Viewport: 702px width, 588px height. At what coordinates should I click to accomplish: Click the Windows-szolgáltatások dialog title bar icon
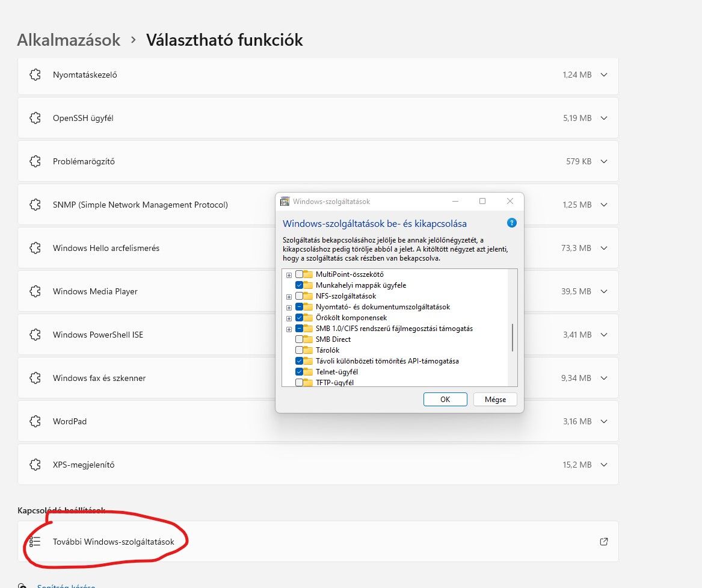[x=285, y=202]
